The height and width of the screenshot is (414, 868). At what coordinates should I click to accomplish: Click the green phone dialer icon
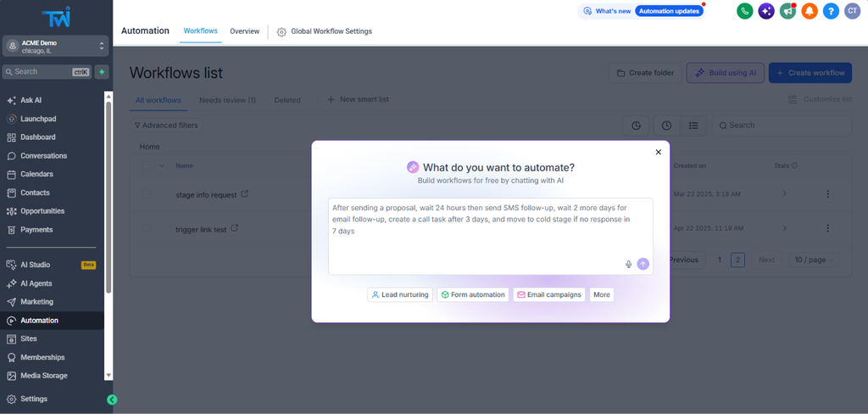coord(744,11)
